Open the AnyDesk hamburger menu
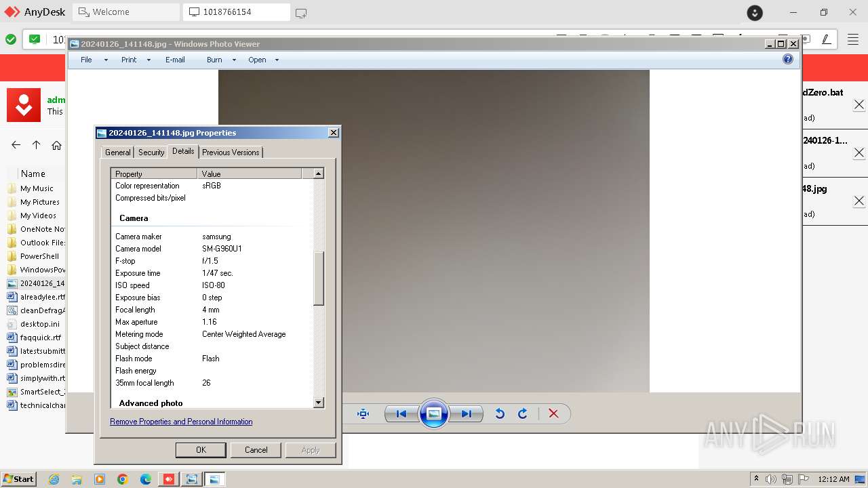 (x=853, y=39)
